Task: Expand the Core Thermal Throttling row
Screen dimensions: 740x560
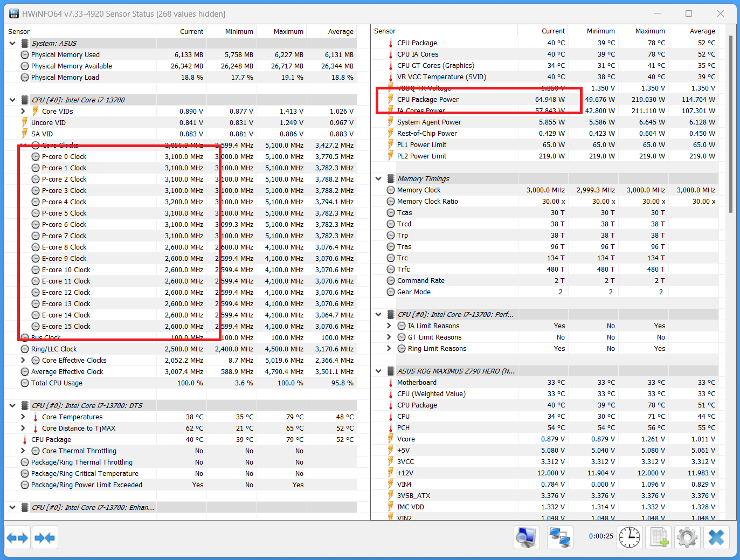Action: pos(23,451)
